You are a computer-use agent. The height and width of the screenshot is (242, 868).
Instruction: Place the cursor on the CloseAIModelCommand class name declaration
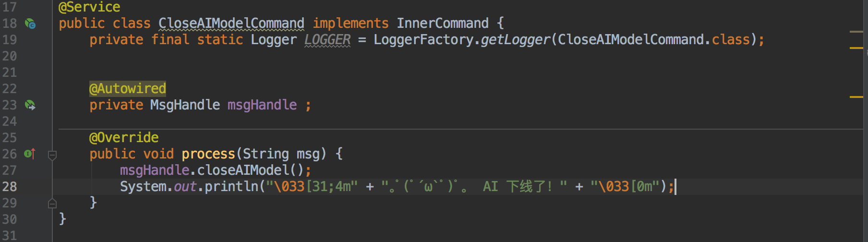[231, 24]
